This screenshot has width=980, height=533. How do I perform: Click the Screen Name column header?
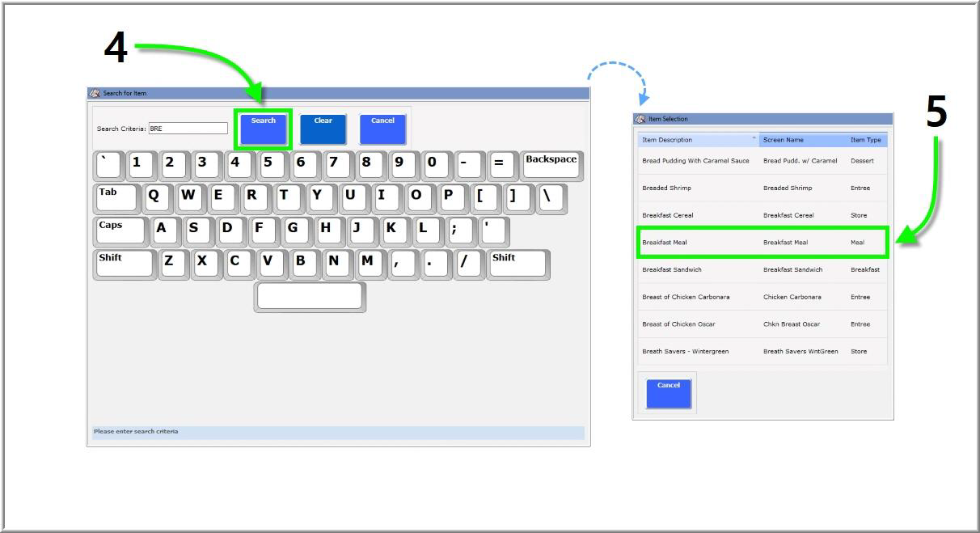pyautogui.click(x=802, y=140)
